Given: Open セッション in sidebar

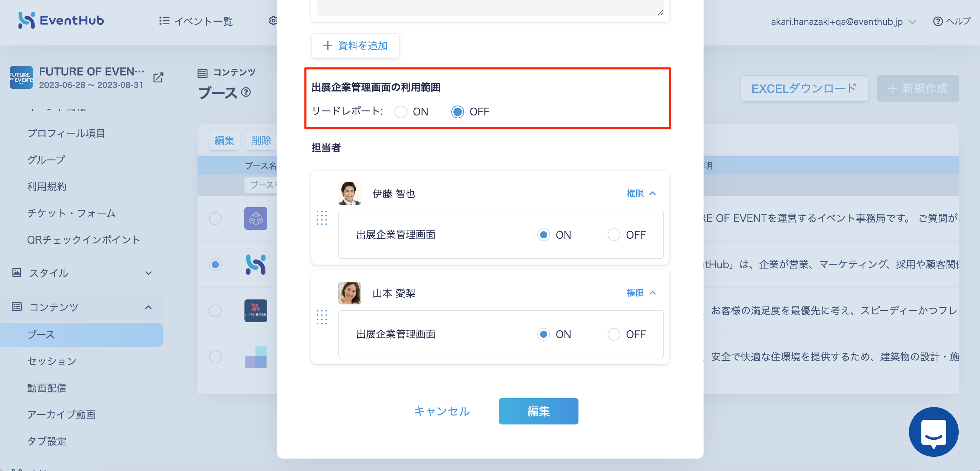Looking at the screenshot, I should [52, 361].
